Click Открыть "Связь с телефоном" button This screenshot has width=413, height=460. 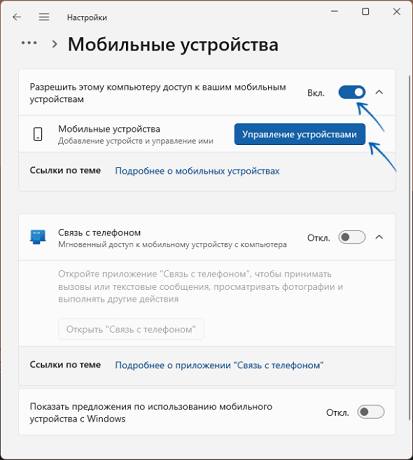click(x=131, y=329)
